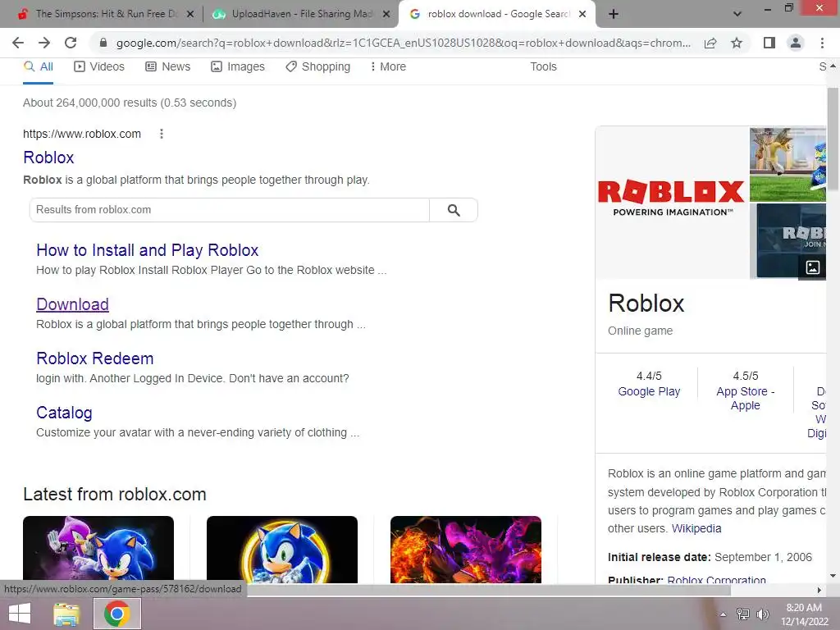Click the down arrow of vertical scrollbar
The image size is (840, 630).
click(833, 576)
